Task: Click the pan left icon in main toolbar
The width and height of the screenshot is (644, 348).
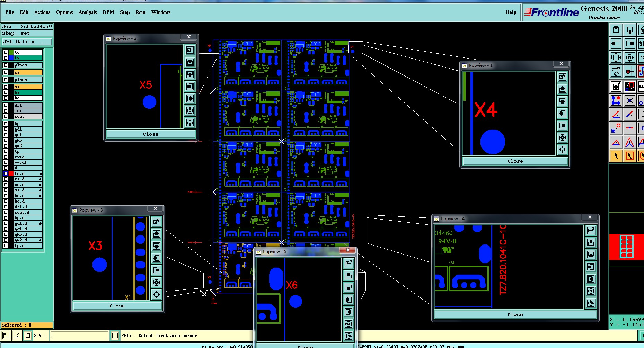Action: [x=616, y=44]
